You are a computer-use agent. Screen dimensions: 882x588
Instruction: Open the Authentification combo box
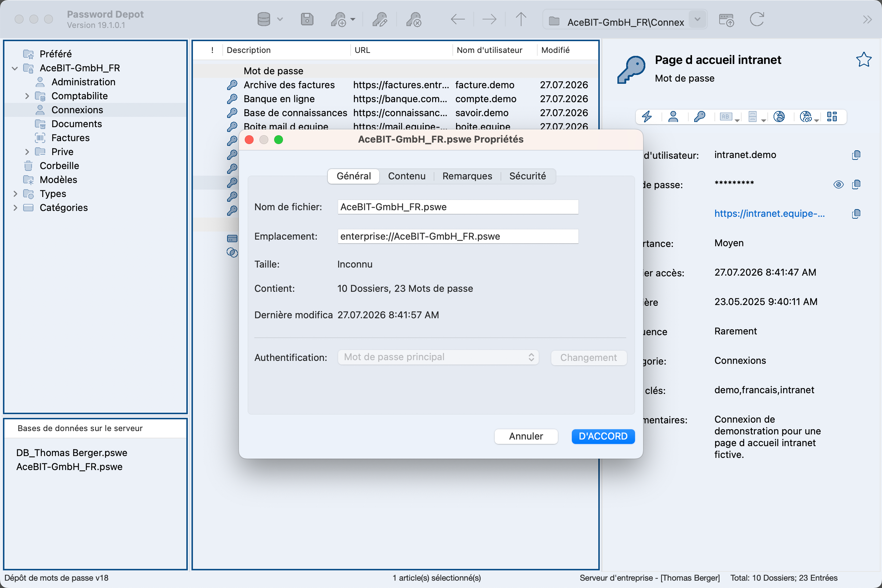[438, 357]
